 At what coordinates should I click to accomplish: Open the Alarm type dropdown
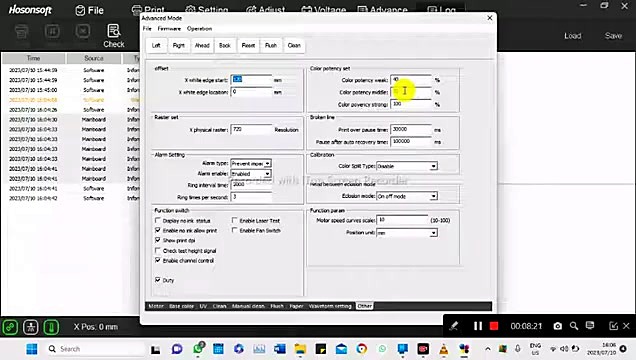[x=251, y=163]
